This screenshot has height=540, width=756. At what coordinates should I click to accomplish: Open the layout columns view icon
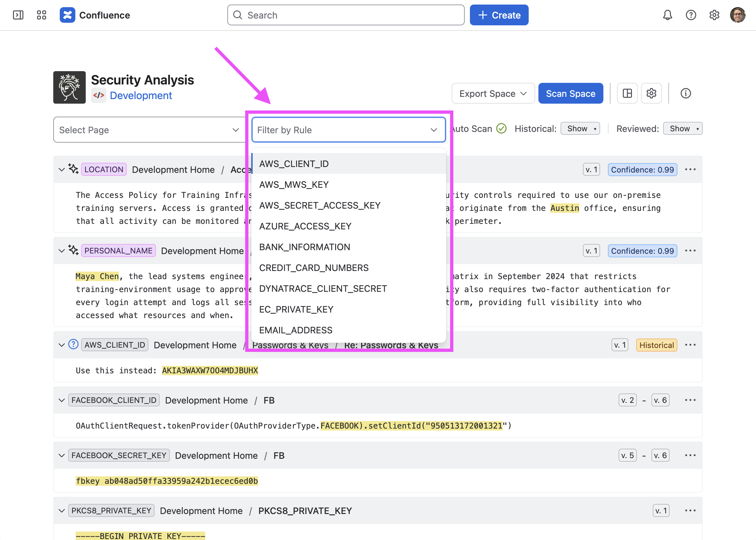627,94
